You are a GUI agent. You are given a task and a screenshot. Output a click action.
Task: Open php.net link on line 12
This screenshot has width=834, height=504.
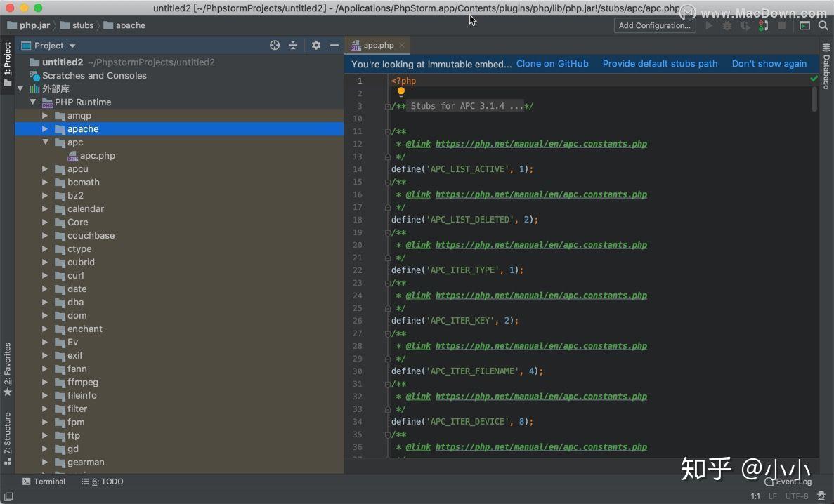(x=541, y=144)
